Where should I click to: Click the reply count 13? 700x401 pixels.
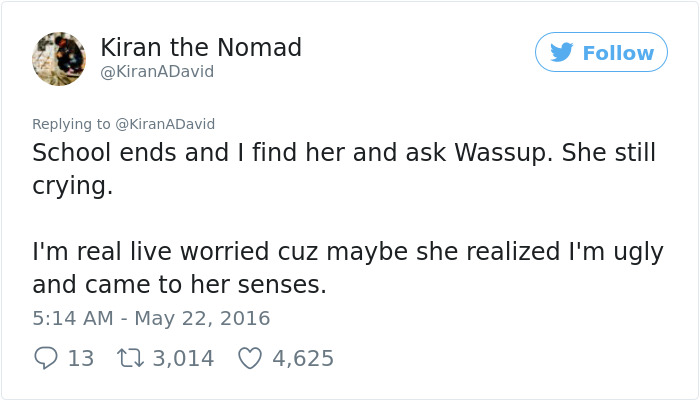[x=80, y=358]
